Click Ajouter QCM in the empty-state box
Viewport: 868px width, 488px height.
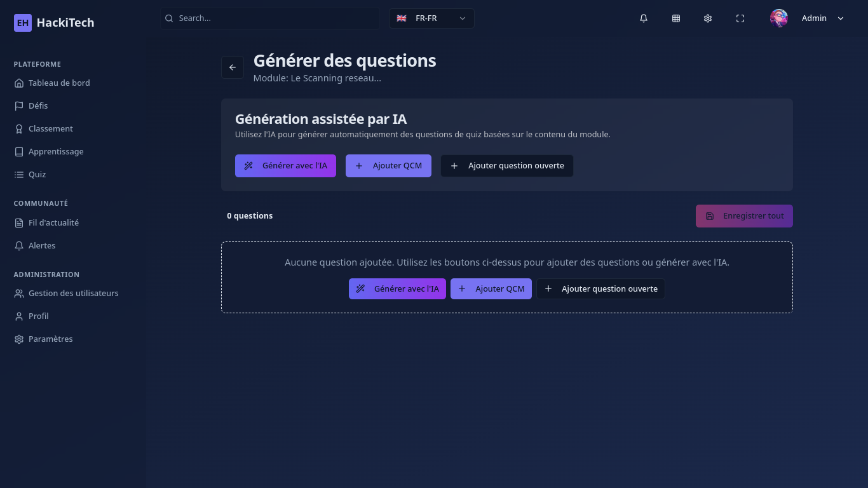pos(491,289)
